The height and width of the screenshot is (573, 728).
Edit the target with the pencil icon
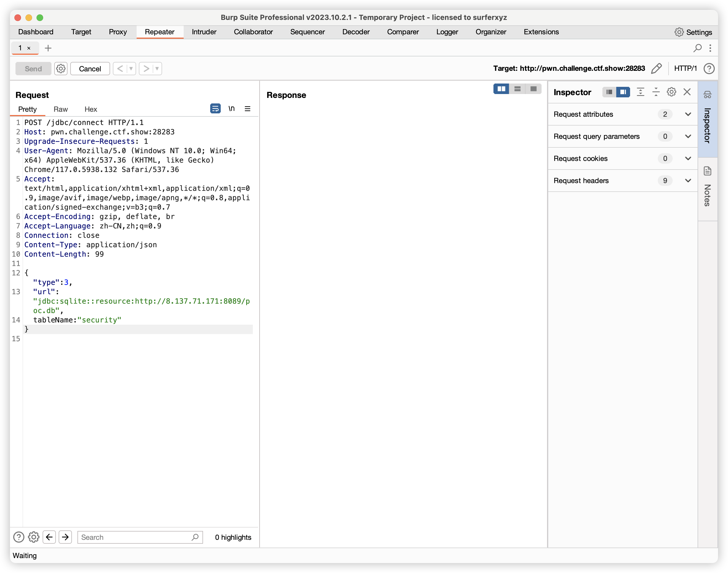pyautogui.click(x=656, y=68)
